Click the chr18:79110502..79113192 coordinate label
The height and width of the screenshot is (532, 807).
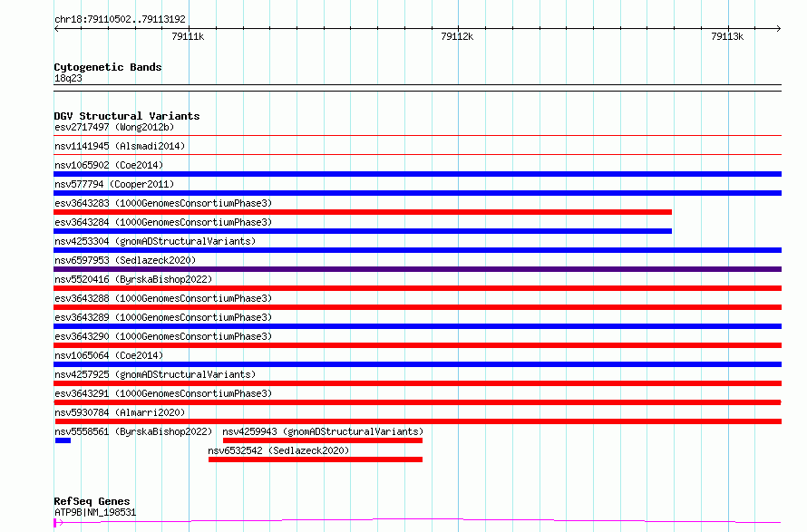click(x=120, y=19)
